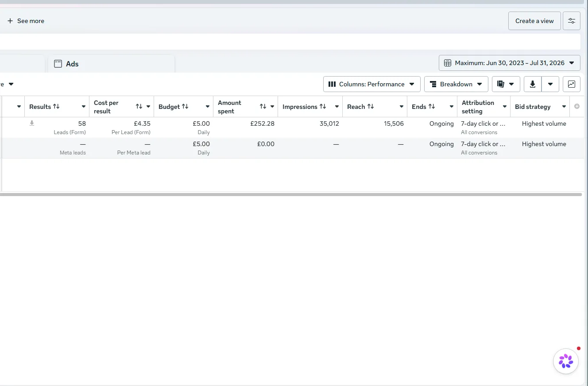Screen dimensions: 588x386
Task: Sort by Results arrows
Action: click(x=56, y=106)
